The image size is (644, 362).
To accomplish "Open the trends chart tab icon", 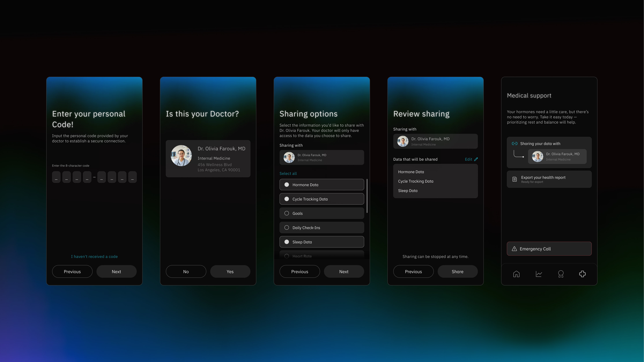I will point(539,274).
